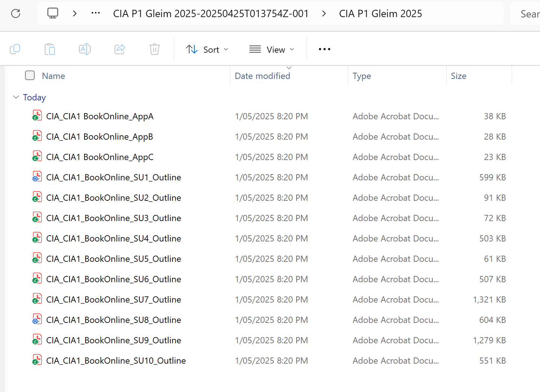The image size is (540, 392).
Task: Click the Search input field
Action: click(529, 14)
